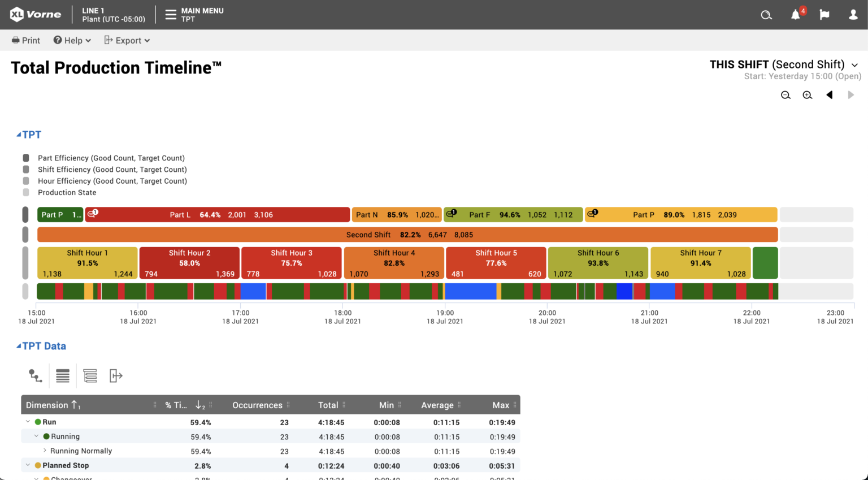Open the Export dropdown in the toolbar
The image size is (868, 480).
coord(127,40)
